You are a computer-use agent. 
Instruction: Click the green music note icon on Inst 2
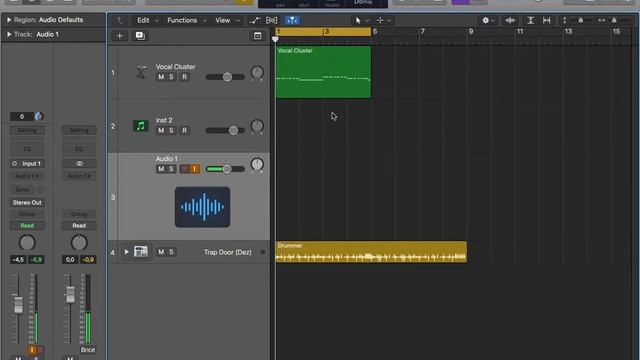tap(141, 126)
